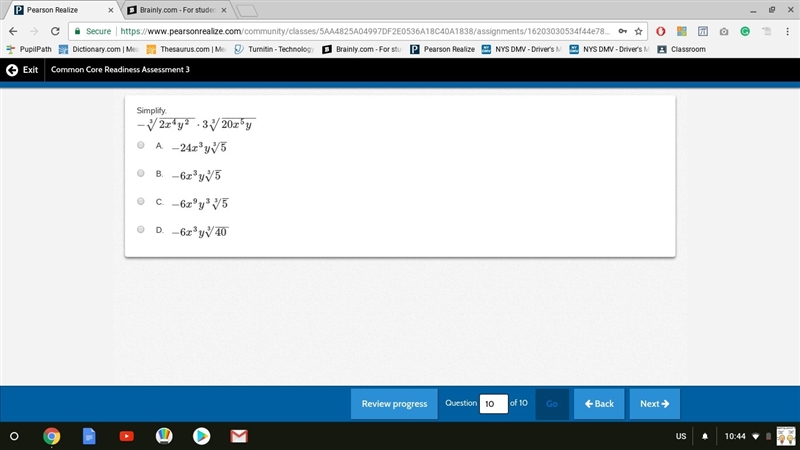This screenshot has height=450, width=800.
Task: Minimize the browser window
Action: coord(753,10)
